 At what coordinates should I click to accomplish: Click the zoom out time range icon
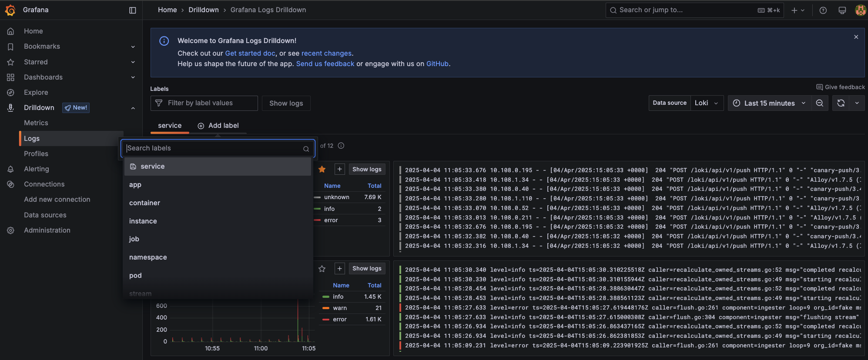pyautogui.click(x=820, y=103)
